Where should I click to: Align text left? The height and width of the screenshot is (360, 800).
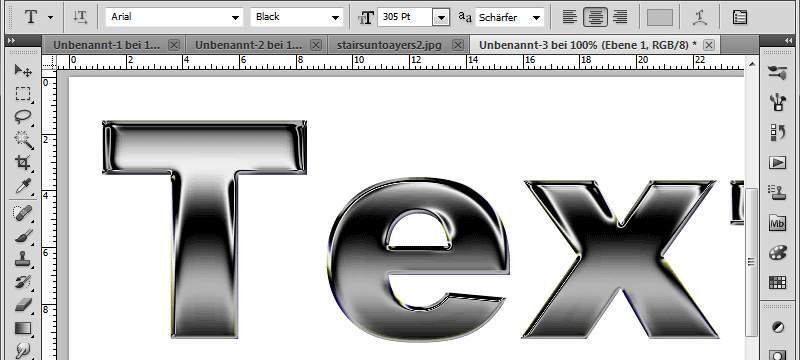coord(569,17)
